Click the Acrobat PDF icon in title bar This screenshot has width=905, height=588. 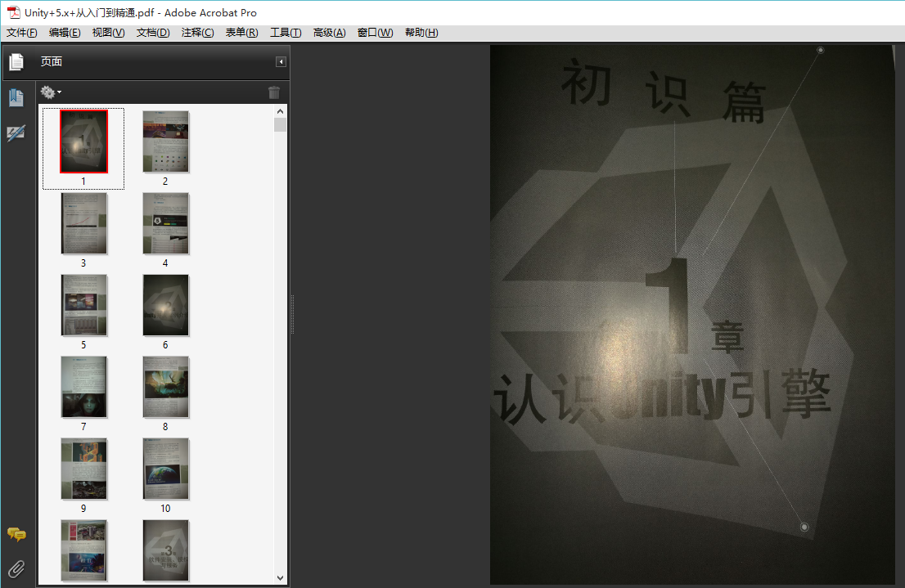pyautogui.click(x=13, y=12)
